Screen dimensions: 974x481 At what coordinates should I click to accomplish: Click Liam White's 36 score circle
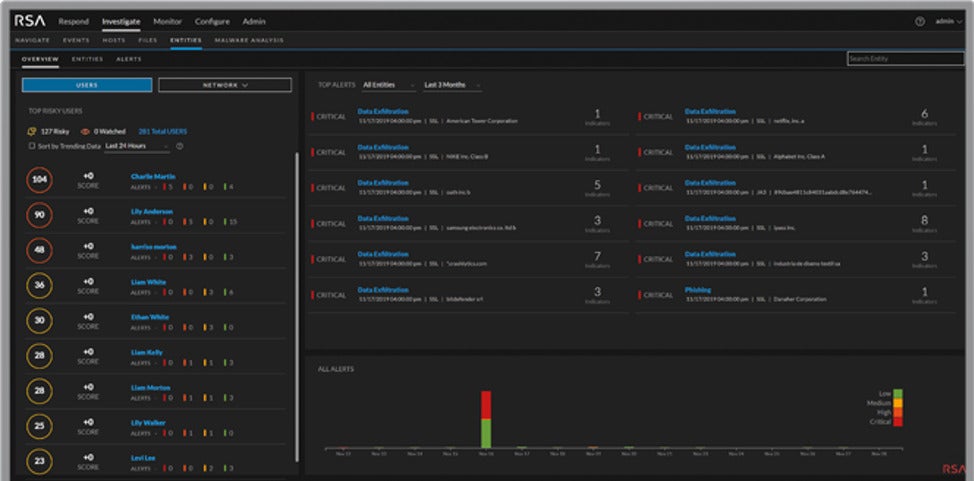[40, 286]
